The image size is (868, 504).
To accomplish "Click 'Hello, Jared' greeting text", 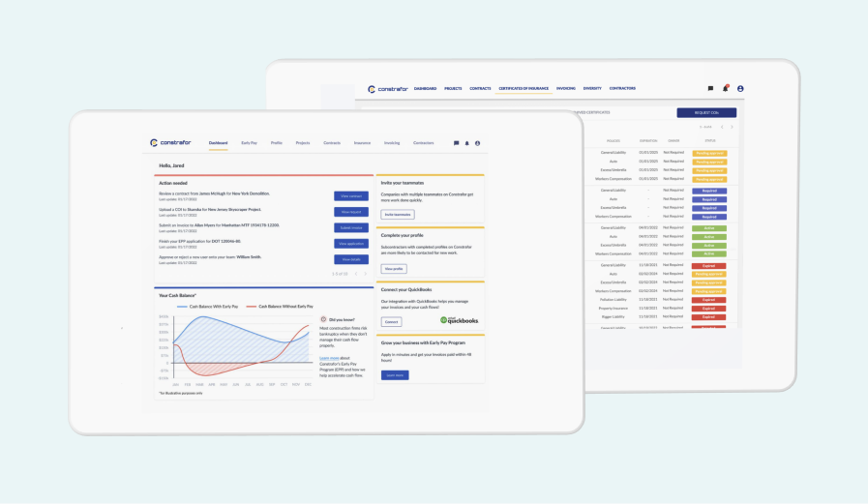I will click(171, 166).
